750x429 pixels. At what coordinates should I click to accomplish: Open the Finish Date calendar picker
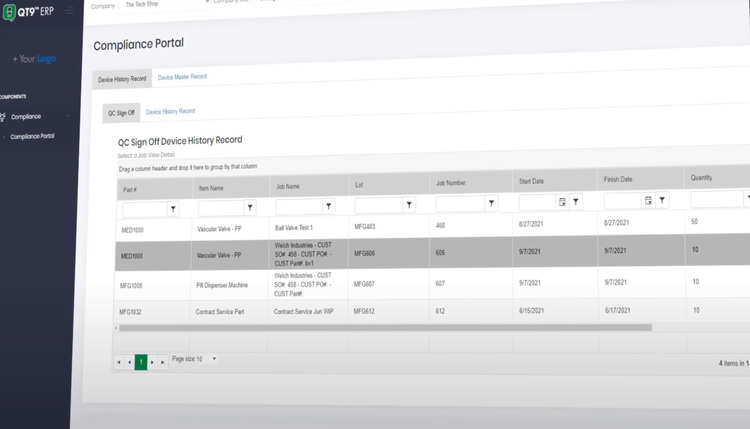tap(648, 201)
